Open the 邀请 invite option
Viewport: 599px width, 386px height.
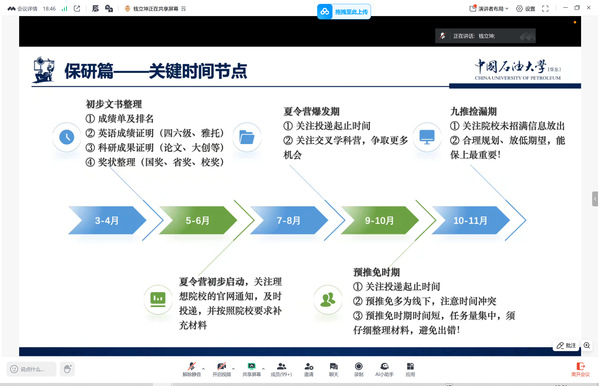(309, 370)
